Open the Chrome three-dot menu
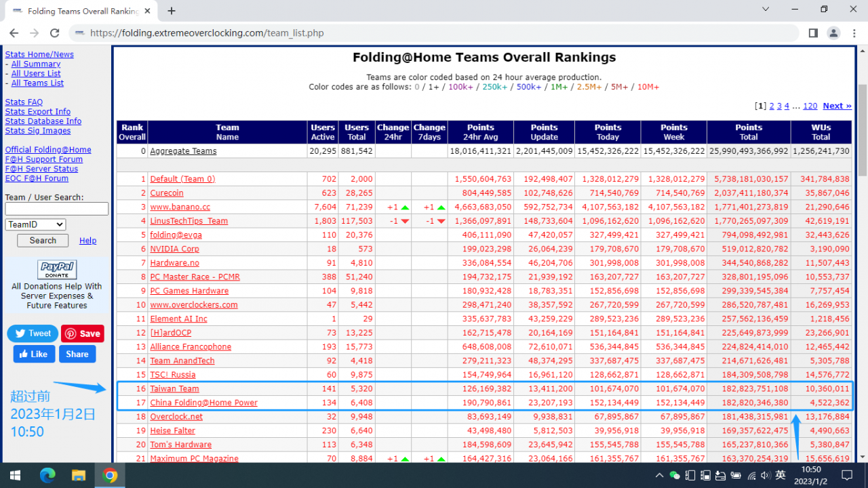This screenshot has height=488, width=868. (854, 33)
